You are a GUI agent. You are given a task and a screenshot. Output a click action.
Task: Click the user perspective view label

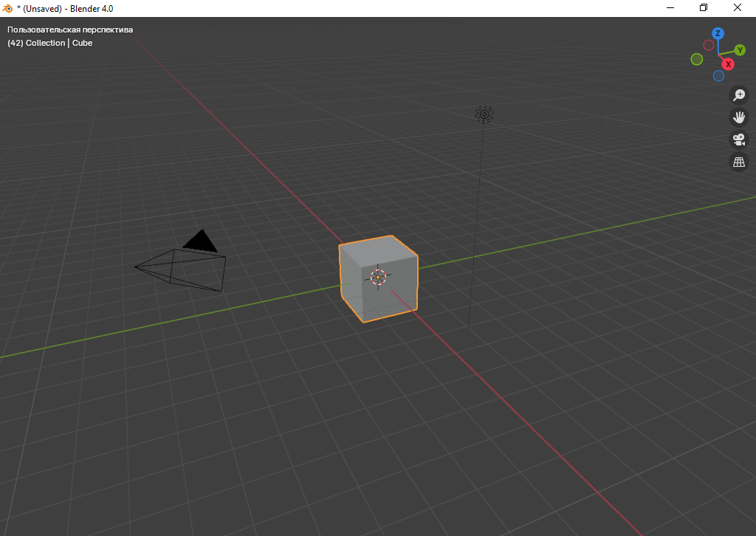pyautogui.click(x=70, y=30)
